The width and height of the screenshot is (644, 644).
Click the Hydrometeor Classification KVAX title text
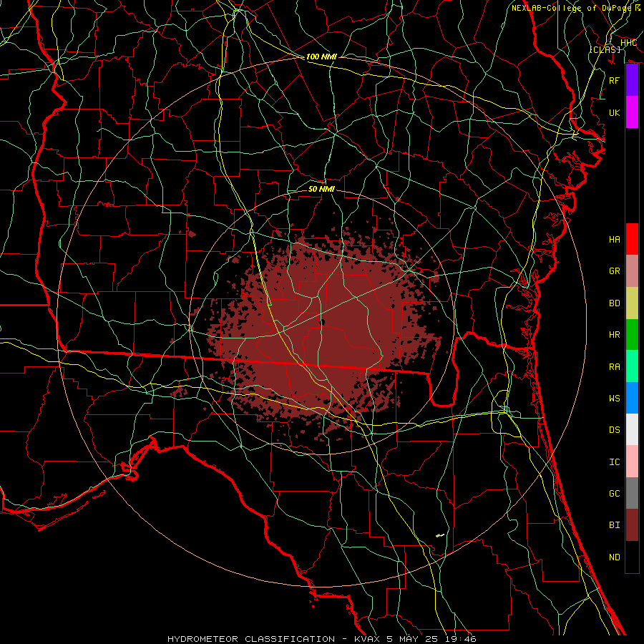coord(321,639)
